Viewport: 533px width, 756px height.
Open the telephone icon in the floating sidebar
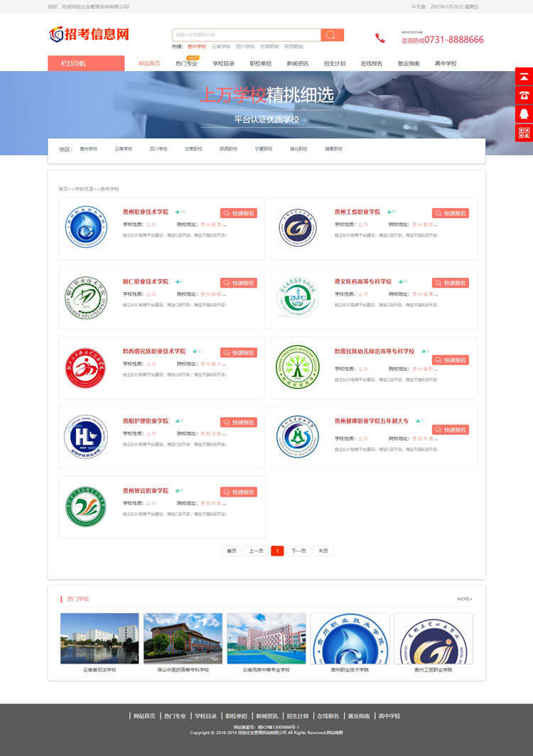click(x=524, y=95)
